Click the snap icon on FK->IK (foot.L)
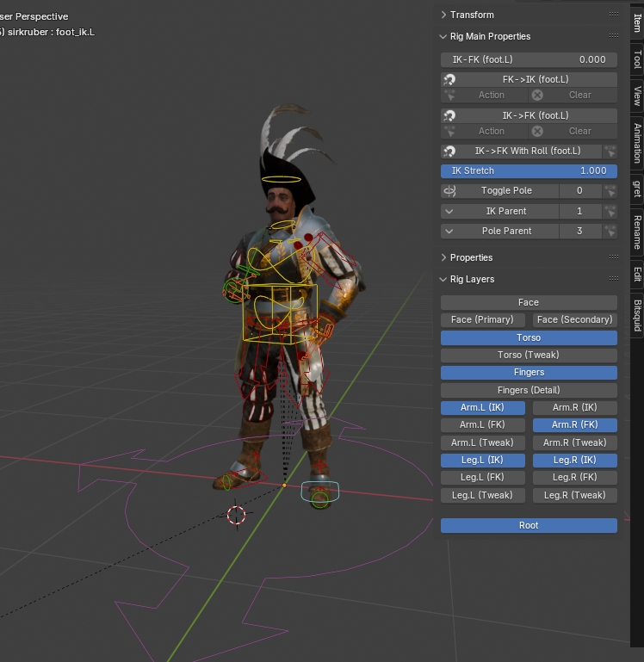This screenshot has height=662, width=644. coord(449,79)
